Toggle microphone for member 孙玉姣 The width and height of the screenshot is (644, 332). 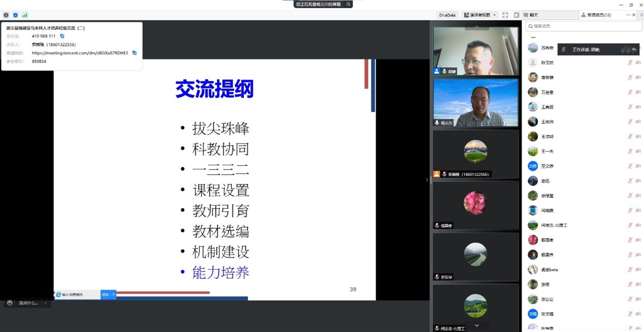[630, 63]
